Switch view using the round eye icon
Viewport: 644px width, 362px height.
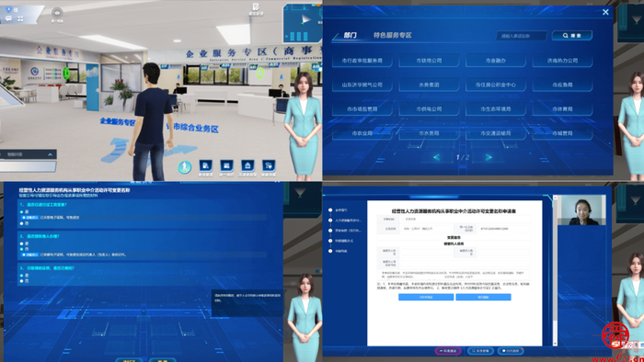[57, 12]
